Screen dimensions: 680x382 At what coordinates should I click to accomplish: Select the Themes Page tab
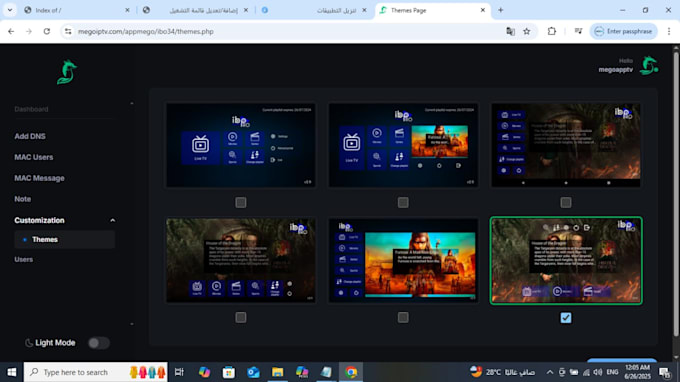point(432,10)
